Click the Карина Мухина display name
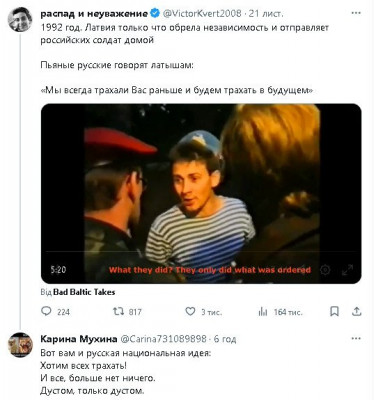This screenshot has height=400, width=376. click(79, 339)
